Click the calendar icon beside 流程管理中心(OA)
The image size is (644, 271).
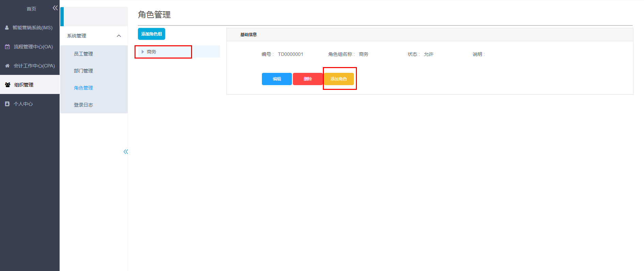pyautogui.click(x=7, y=47)
